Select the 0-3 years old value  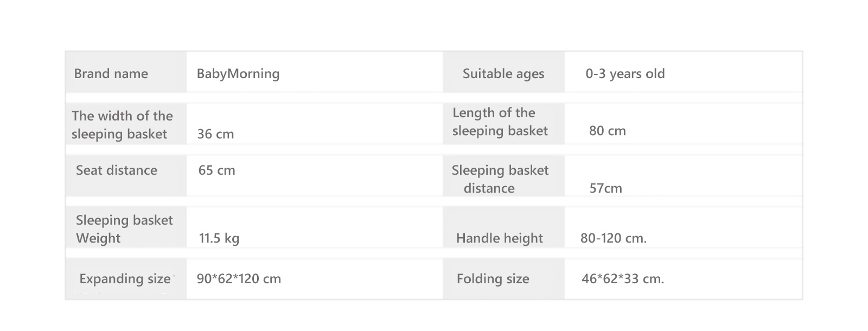pyautogui.click(x=625, y=74)
